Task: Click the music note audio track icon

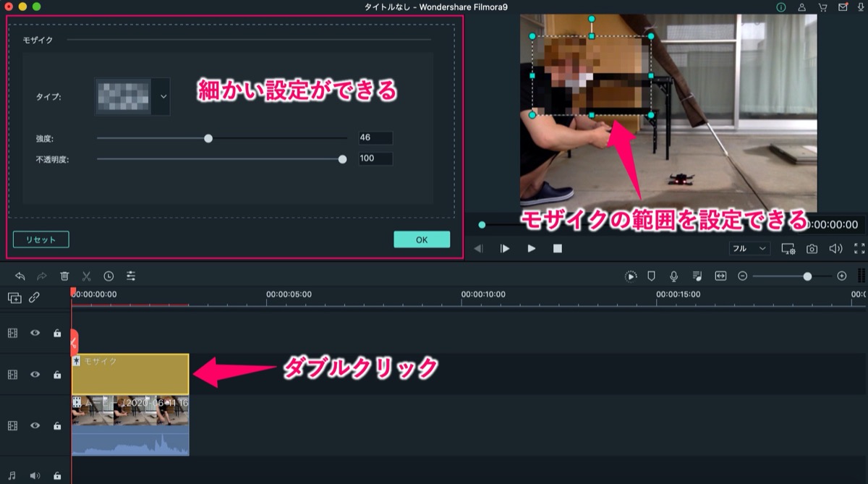Action: point(12,476)
